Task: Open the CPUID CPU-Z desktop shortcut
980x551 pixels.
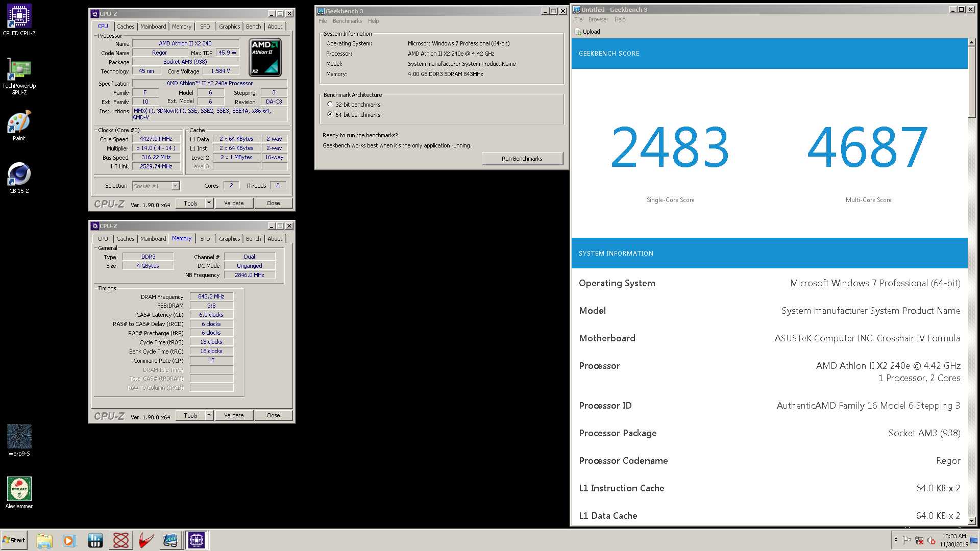Action: tap(19, 19)
